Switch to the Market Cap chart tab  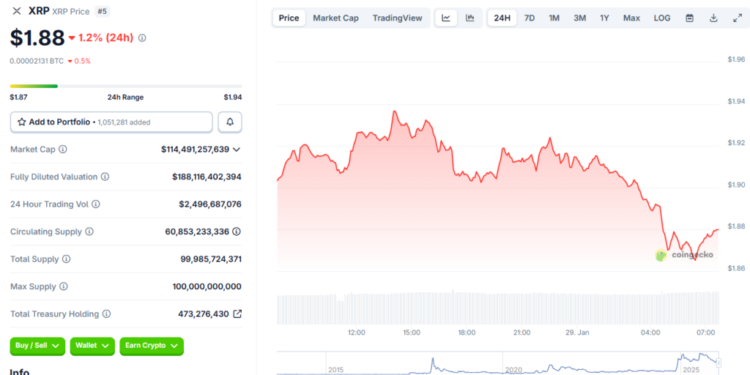336,18
